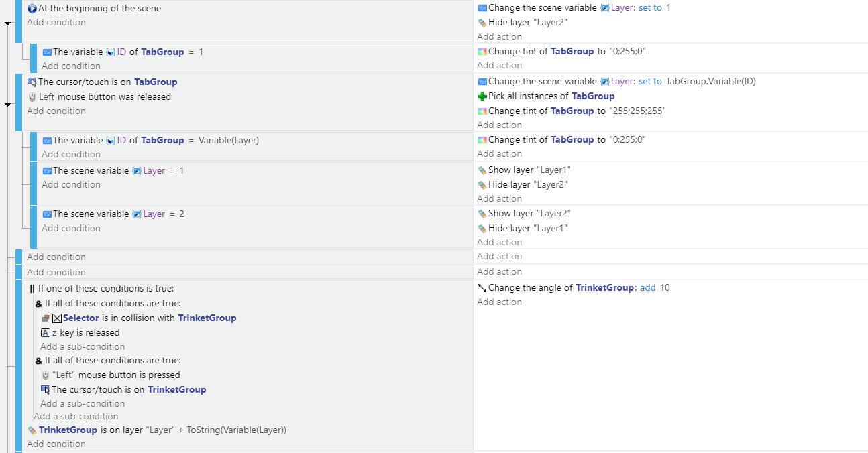Click 'Add action' under Hide layer "Layer1"
The image size is (868, 453).
click(499, 243)
